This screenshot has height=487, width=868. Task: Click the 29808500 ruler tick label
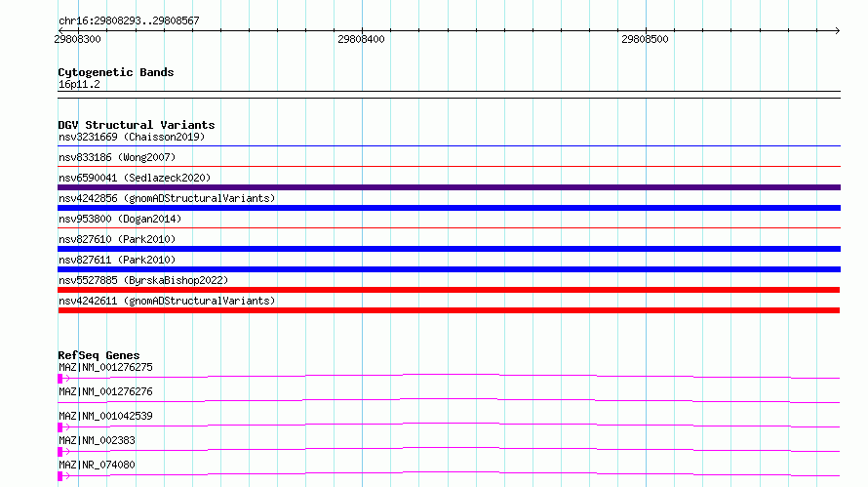pos(645,39)
